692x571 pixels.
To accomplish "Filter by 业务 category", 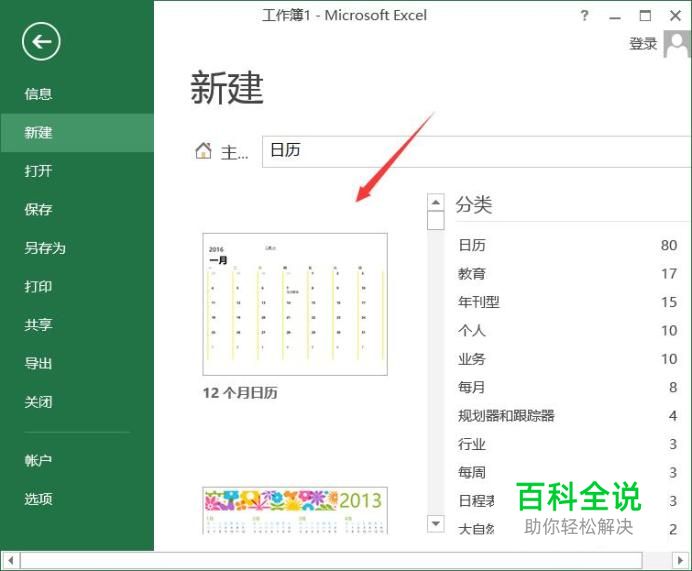I will pos(568,359).
